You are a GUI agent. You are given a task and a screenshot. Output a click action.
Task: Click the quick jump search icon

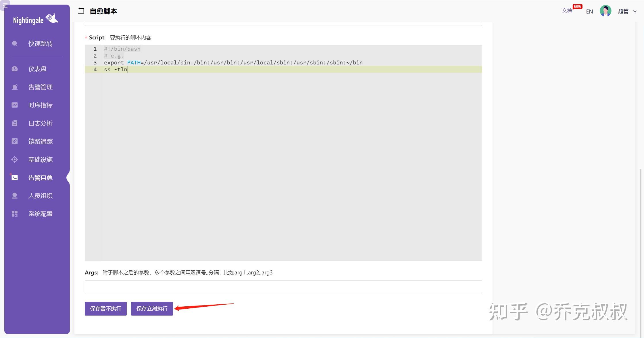pyautogui.click(x=15, y=44)
